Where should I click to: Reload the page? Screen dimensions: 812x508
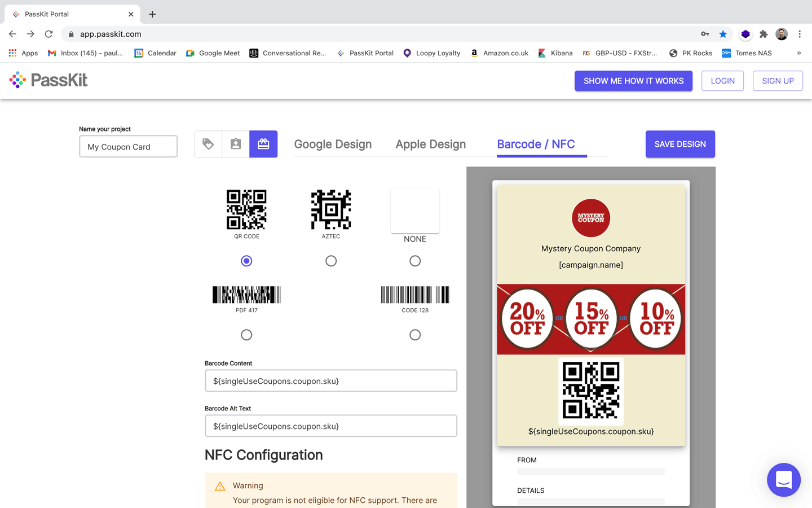point(49,34)
